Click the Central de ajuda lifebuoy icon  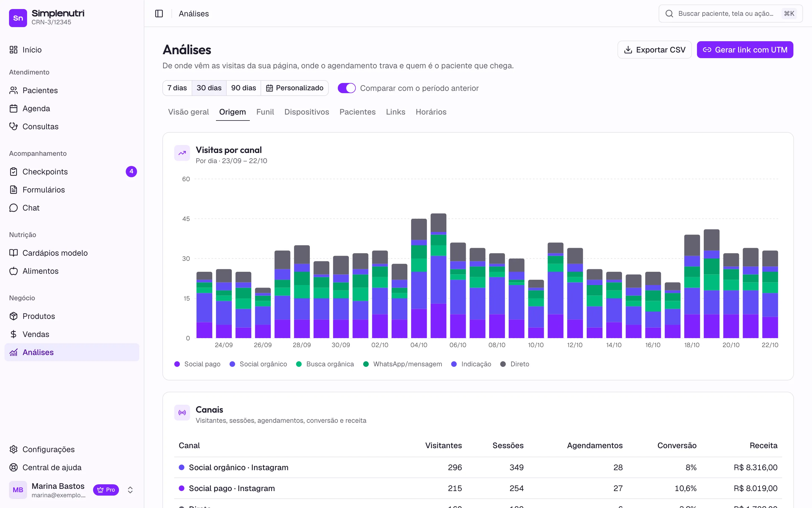pyautogui.click(x=14, y=468)
